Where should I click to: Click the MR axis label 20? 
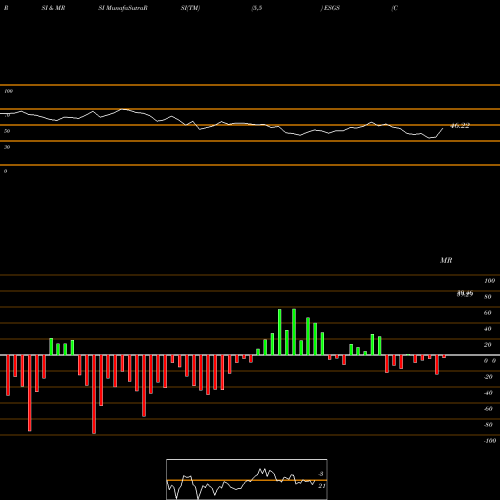coord(488,345)
